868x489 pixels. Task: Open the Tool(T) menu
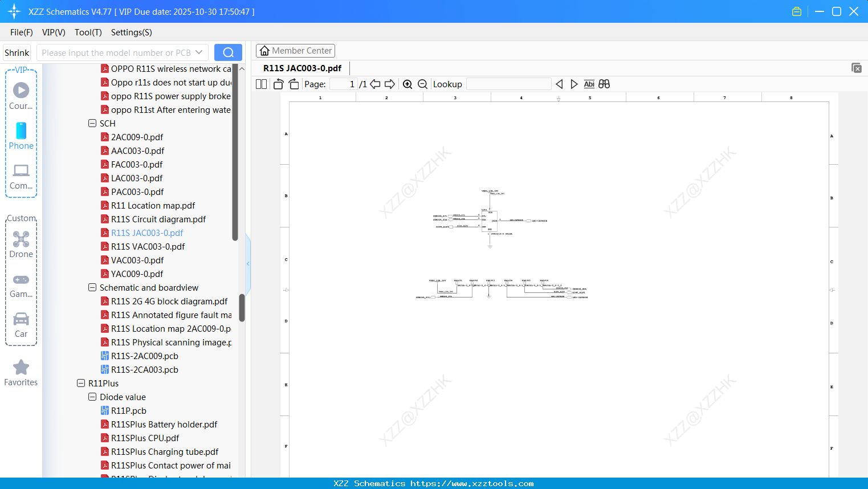88,32
